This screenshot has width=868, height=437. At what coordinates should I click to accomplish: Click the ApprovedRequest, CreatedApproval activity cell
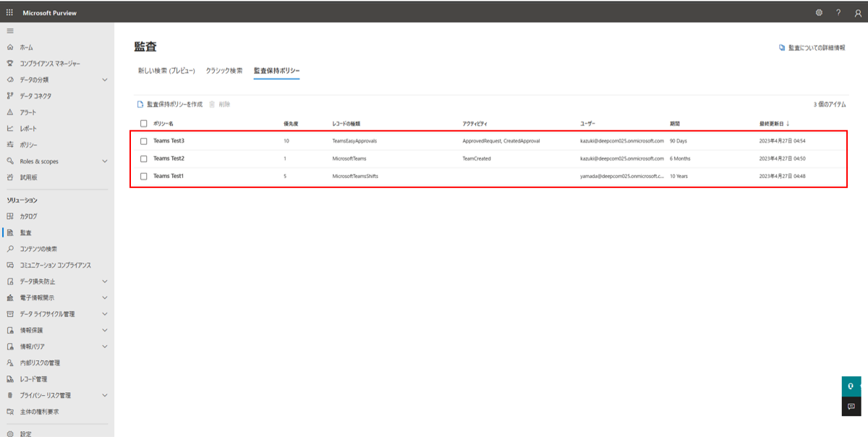[x=501, y=141]
